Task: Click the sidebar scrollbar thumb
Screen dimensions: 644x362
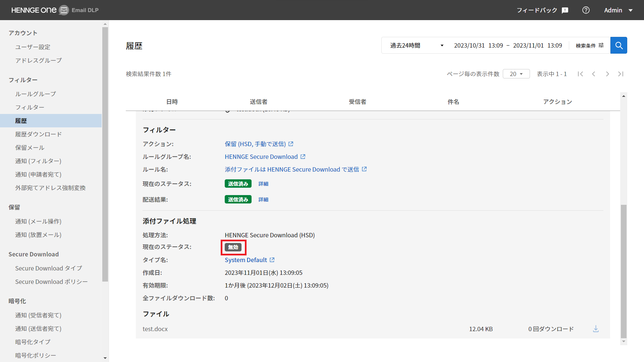Action: pyautogui.click(x=105, y=154)
